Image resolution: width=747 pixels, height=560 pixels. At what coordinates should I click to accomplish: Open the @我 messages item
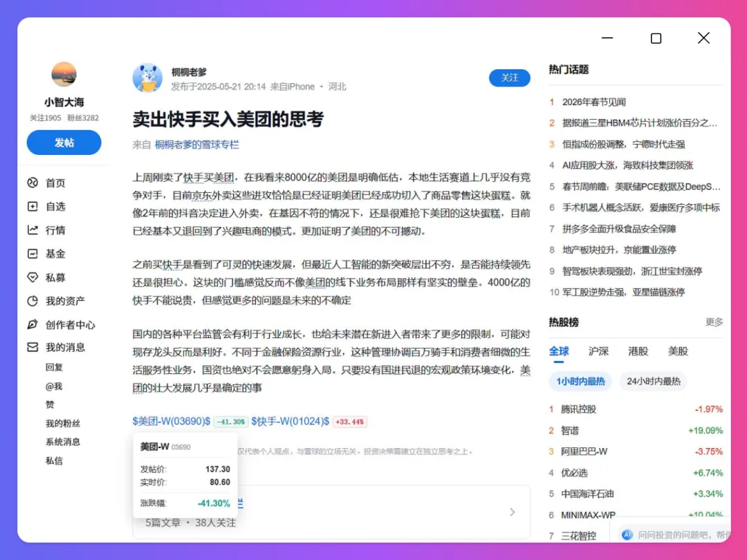55,386
